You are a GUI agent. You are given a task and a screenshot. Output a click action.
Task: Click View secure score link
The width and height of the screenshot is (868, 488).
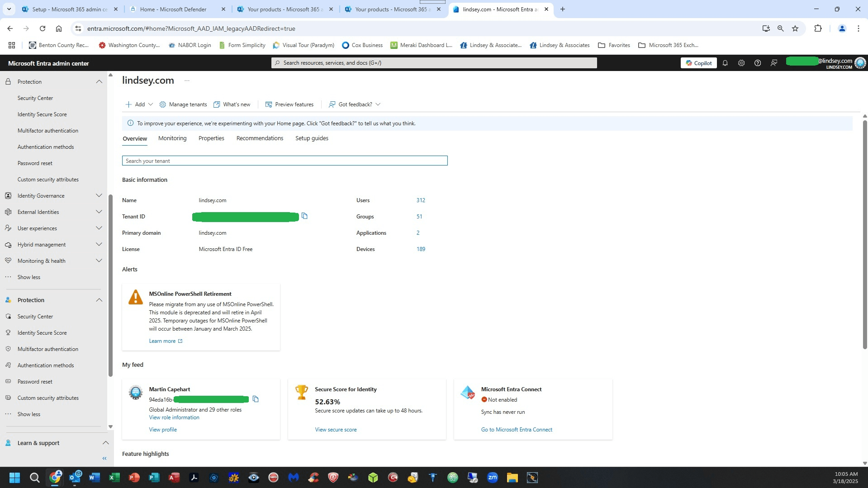tap(336, 430)
